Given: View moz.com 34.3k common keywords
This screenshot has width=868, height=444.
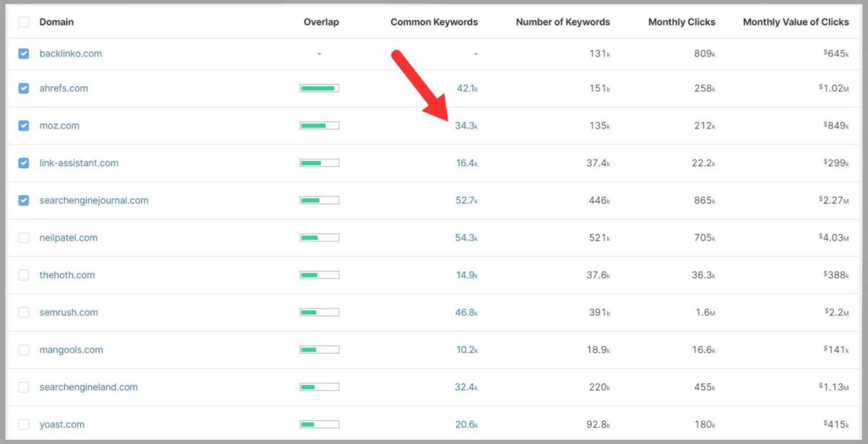Looking at the screenshot, I should (466, 126).
